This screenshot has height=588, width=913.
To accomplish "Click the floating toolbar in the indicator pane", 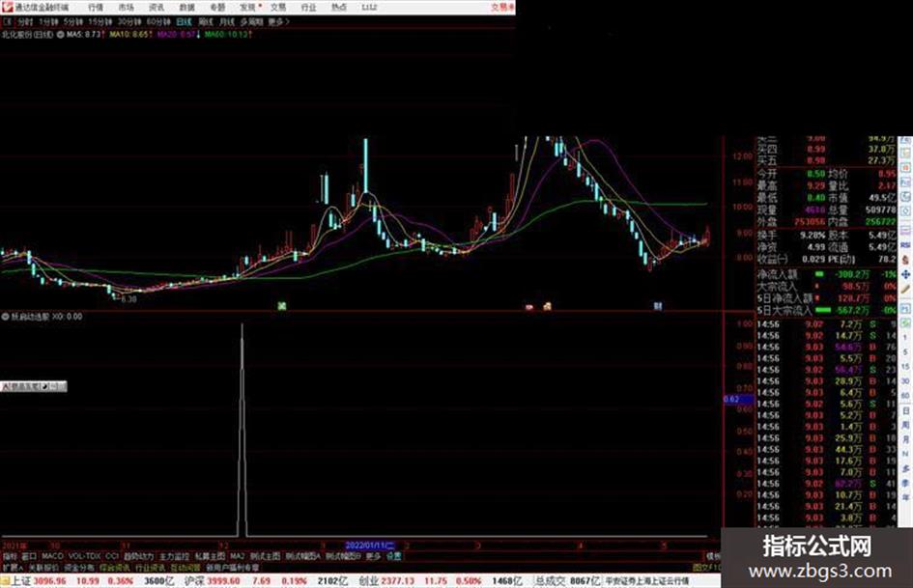I will pyautogui.click(x=33, y=386).
